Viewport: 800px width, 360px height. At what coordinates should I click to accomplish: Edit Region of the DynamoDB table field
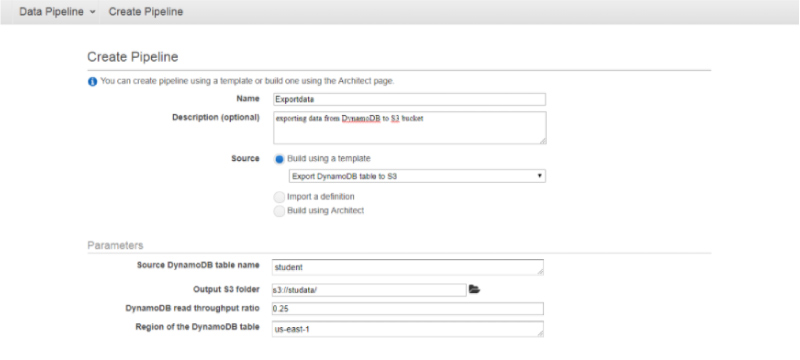408,329
